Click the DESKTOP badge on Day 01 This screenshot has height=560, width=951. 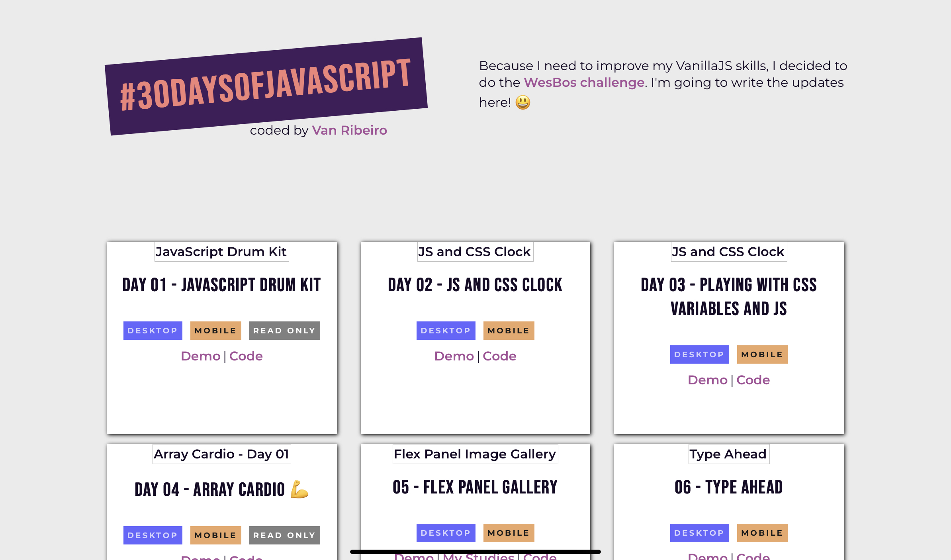(153, 329)
